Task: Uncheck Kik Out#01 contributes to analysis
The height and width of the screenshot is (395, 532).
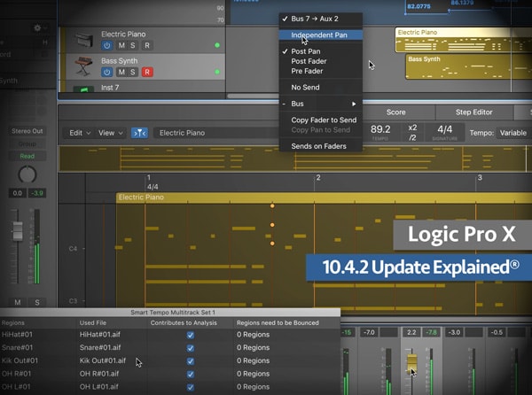Action: 191,361
